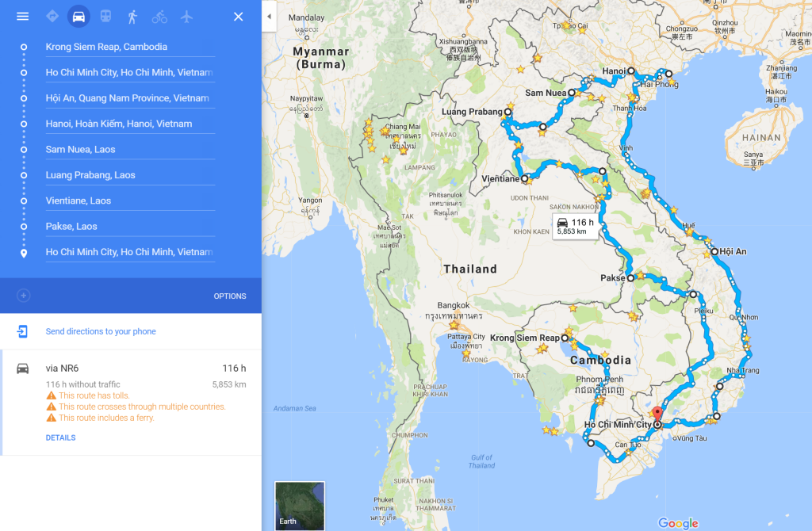The width and height of the screenshot is (812, 531).
Task: Open route OPTIONS
Action: (230, 296)
